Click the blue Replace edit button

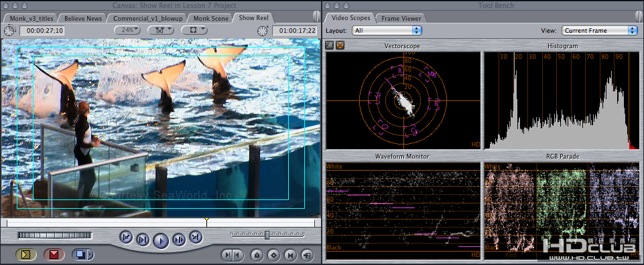(x=82, y=255)
